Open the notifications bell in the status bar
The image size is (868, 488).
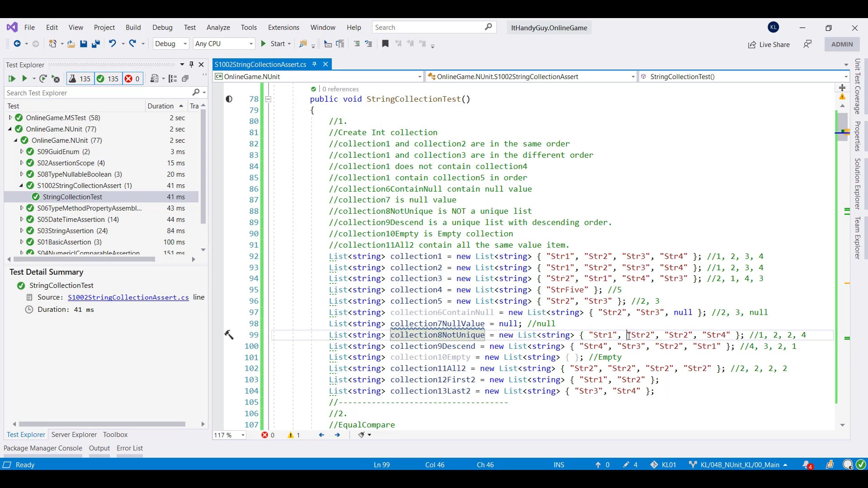click(x=807, y=465)
